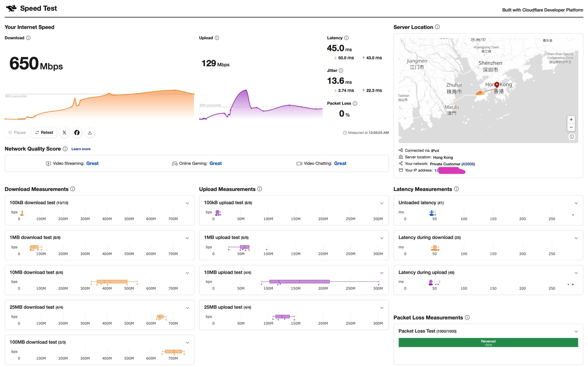Expand the Packet Loss Test panel
The width and height of the screenshot is (588, 367).
point(576,332)
